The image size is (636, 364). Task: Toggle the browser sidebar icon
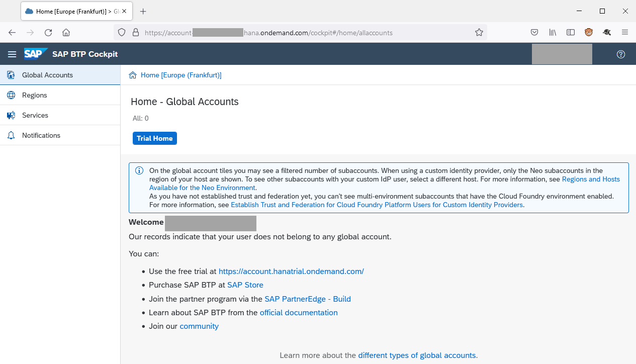click(571, 32)
